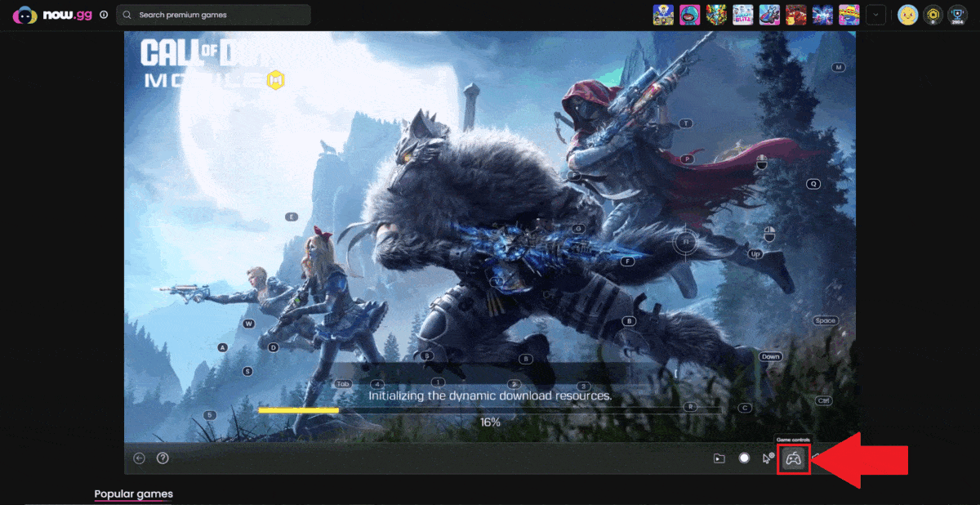Open the trophy points icon
Viewport: 980px width, 505px height.
pos(957,15)
